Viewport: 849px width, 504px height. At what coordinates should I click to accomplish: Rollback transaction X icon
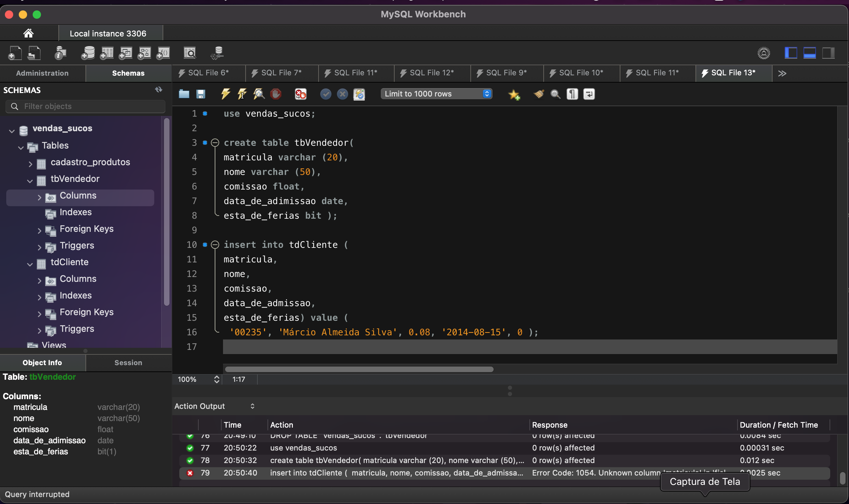point(343,94)
